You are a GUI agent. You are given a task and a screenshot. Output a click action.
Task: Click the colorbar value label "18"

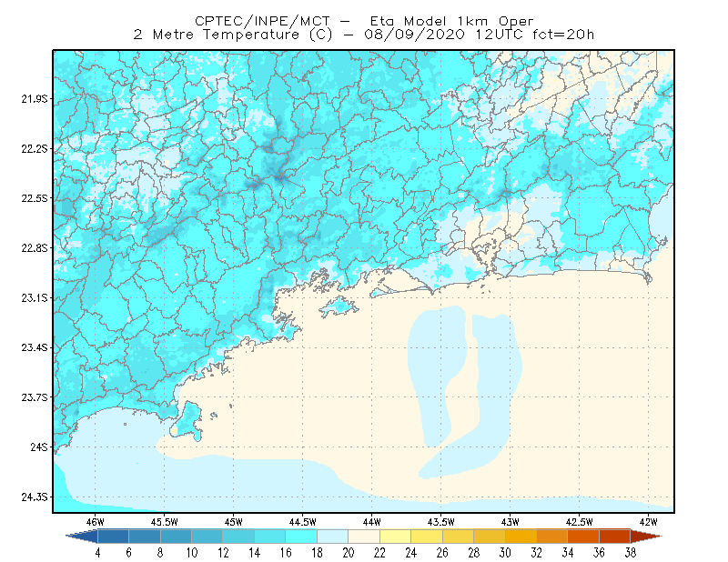click(x=317, y=553)
